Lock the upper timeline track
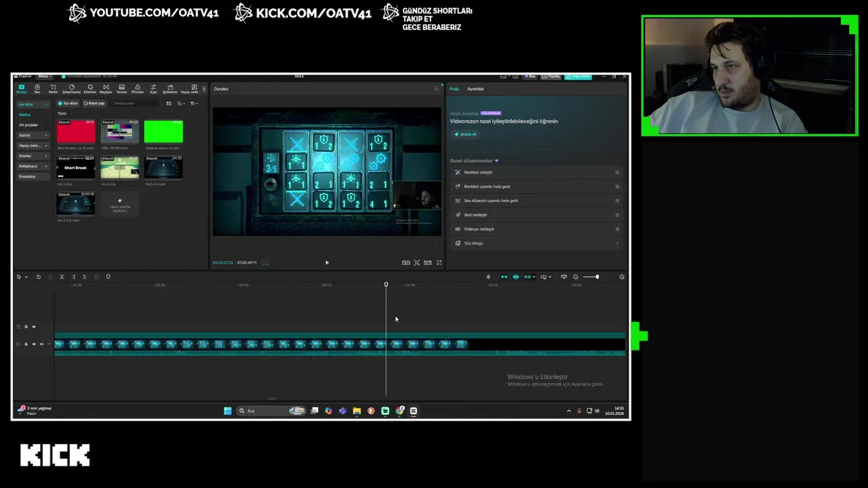Screen dimensions: 868x488 tap(26, 327)
